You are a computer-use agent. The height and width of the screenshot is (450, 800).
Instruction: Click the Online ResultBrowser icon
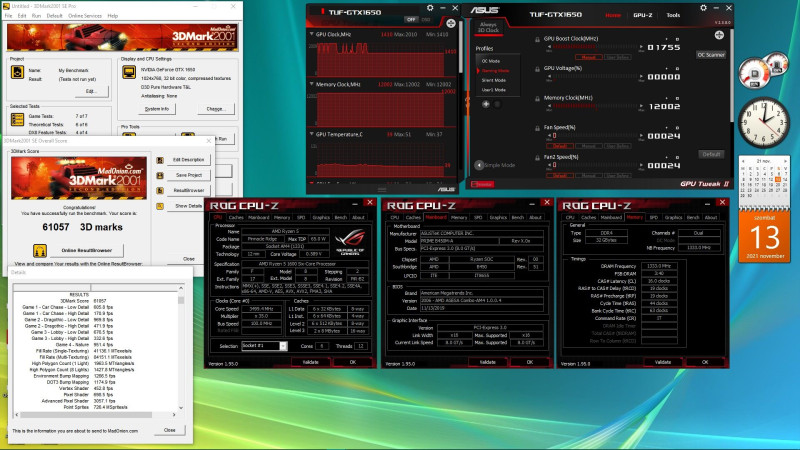point(40,251)
